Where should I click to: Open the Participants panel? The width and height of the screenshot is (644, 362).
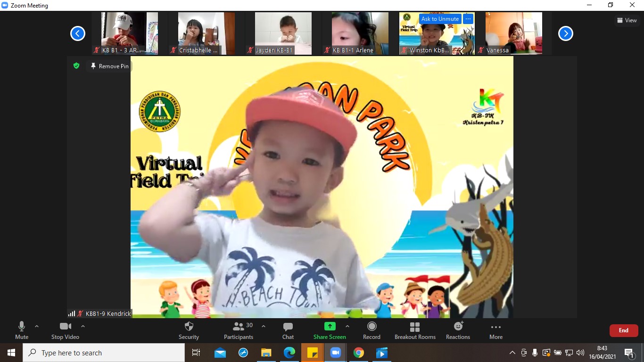[x=239, y=330]
